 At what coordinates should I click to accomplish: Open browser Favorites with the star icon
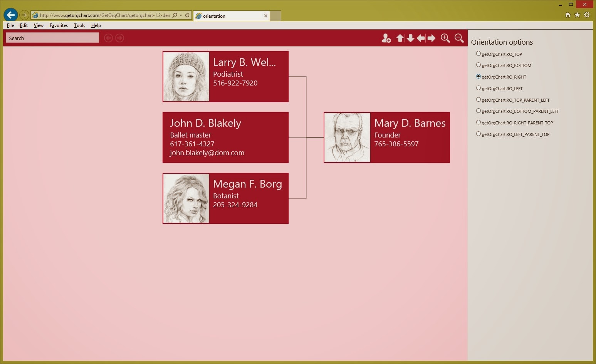(x=577, y=15)
